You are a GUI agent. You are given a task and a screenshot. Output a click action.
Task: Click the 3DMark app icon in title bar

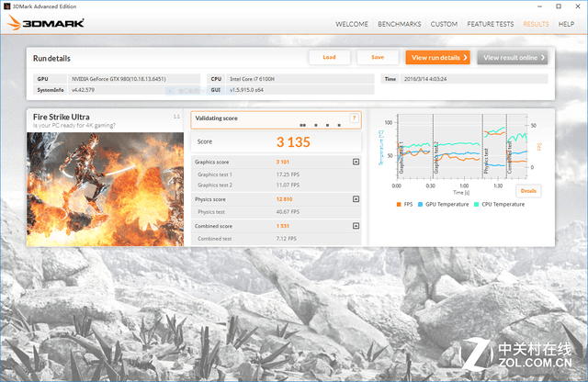click(6, 5)
